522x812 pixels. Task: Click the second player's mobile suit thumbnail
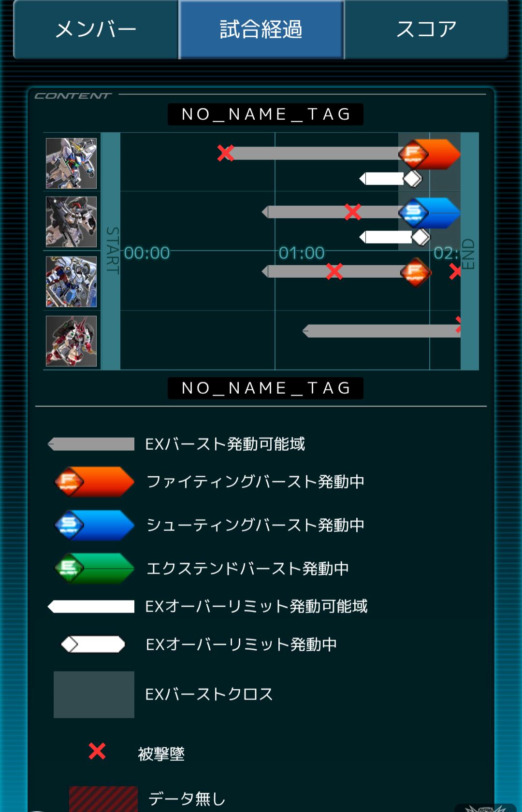point(71,222)
